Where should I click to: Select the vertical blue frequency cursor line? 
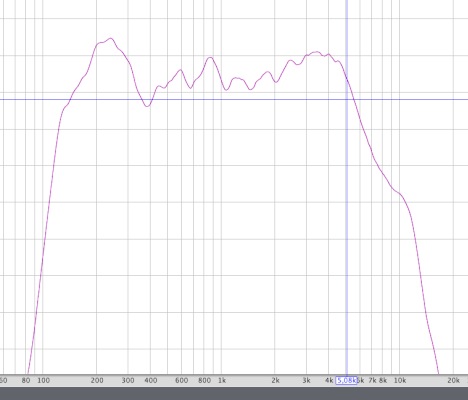point(347,187)
